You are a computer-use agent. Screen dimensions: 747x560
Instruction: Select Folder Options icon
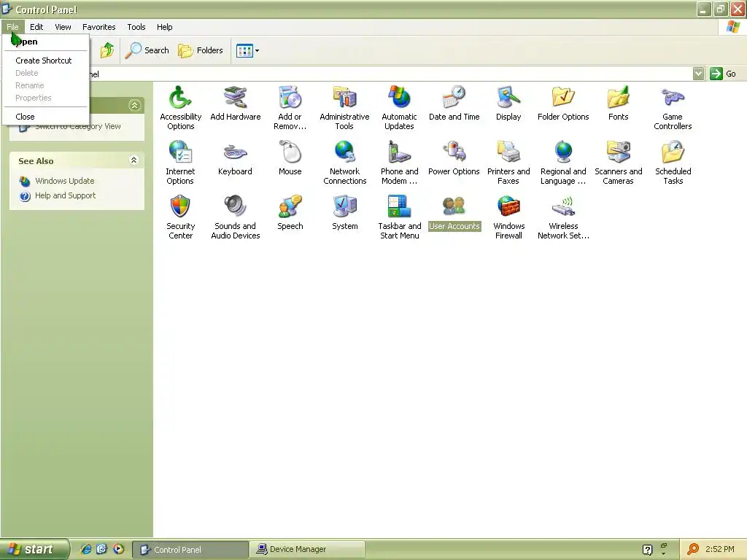point(563,98)
